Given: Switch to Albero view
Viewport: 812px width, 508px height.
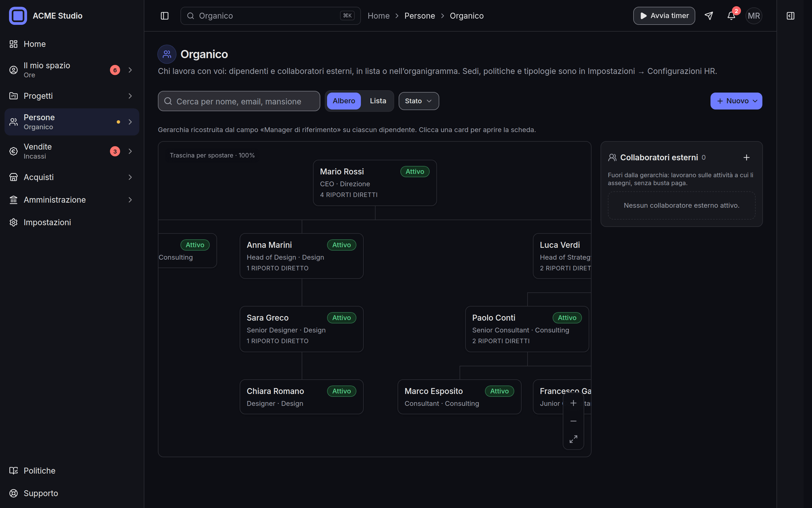Looking at the screenshot, I should point(344,101).
